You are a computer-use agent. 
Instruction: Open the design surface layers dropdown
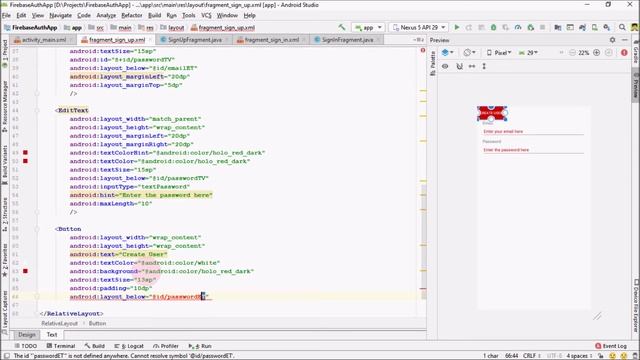point(448,53)
